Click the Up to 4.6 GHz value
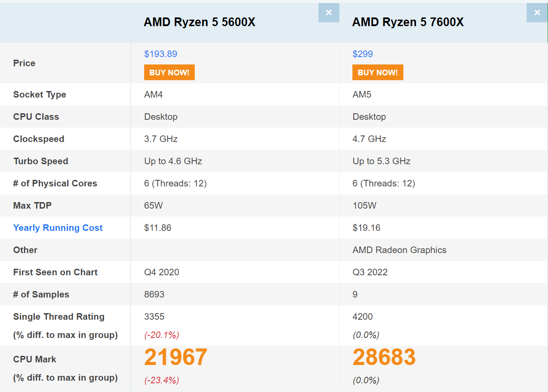Viewport: 548px width, 392px height. (x=173, y=161)
